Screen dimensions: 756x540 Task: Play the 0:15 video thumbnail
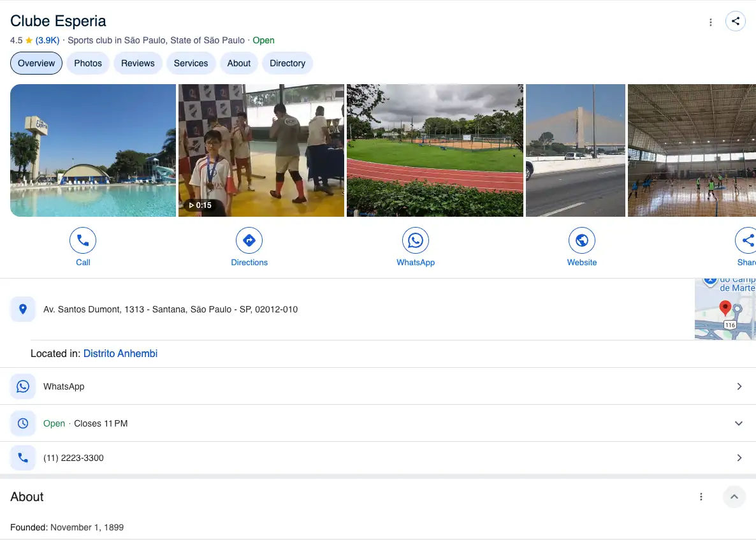coord(261,150)
